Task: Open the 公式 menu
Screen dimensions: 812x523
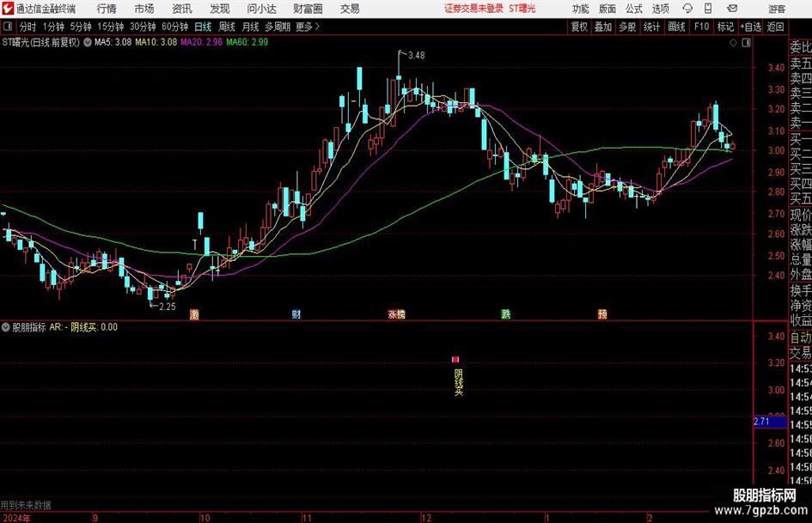Action: pyautogui.click(x=634, y=9)
